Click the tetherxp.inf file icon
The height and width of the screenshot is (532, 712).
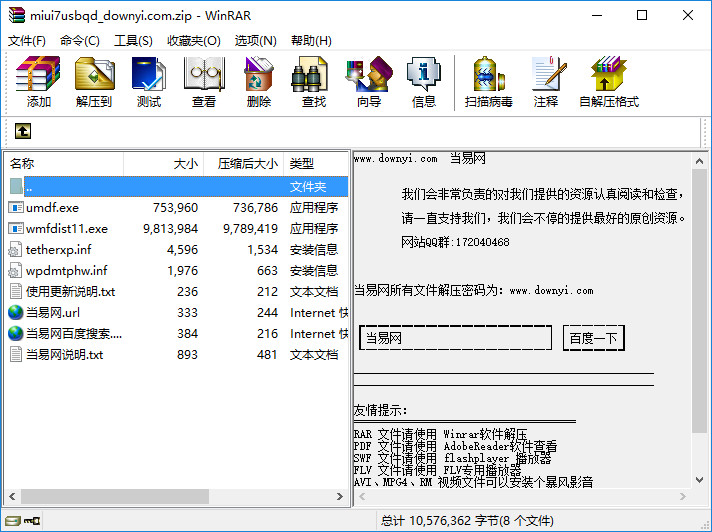pyautogui.click(x=15, y=249)
